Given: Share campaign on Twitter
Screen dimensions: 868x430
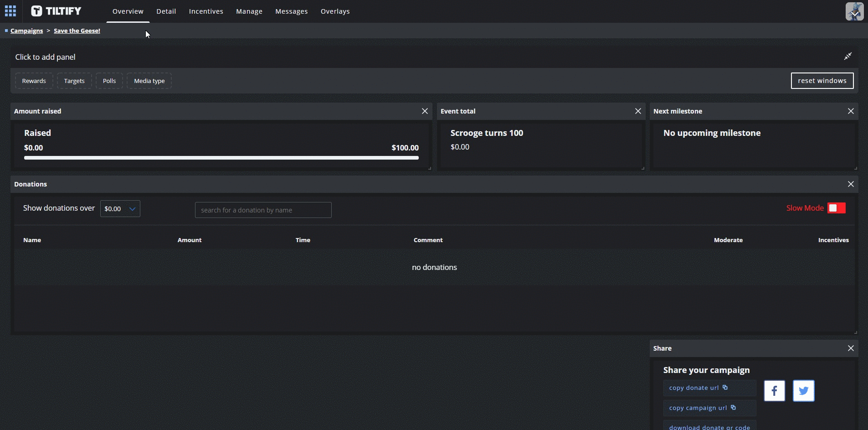Looking at the screenshot, I should pyautogui.click(x=804, y=391).
